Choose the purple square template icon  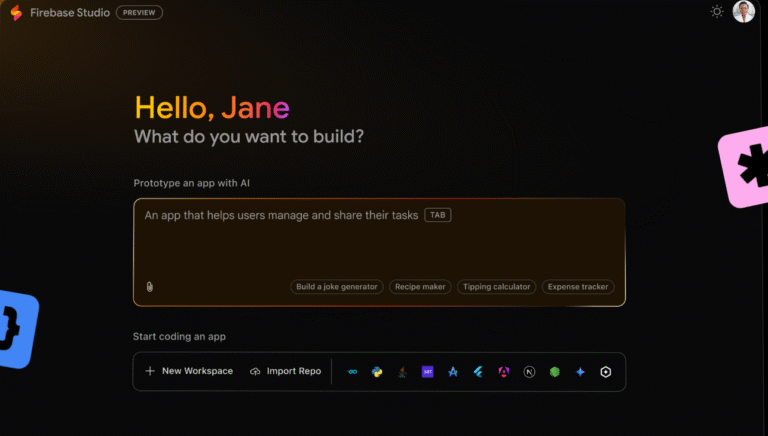pyautogui.click(x=428, y=372)
